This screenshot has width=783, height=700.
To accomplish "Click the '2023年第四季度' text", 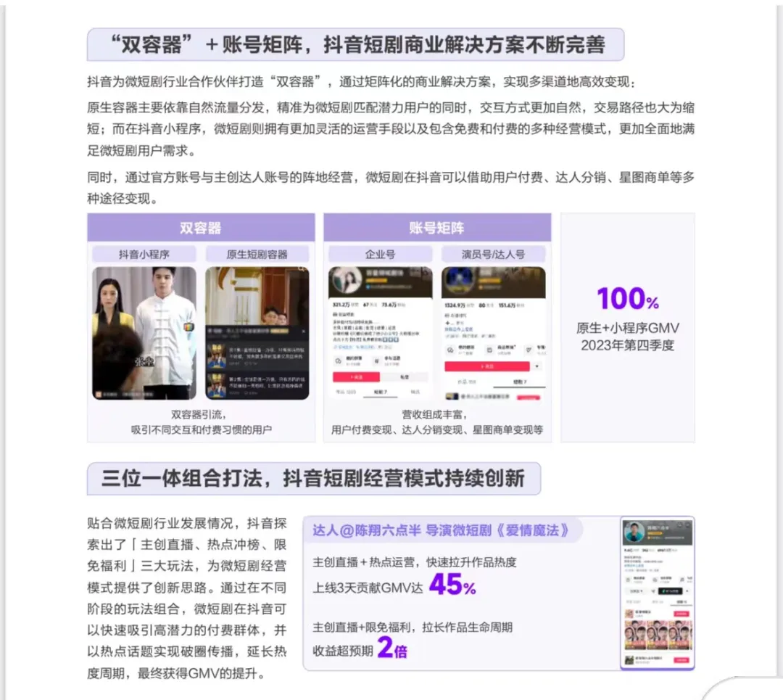I will [628, 345].
